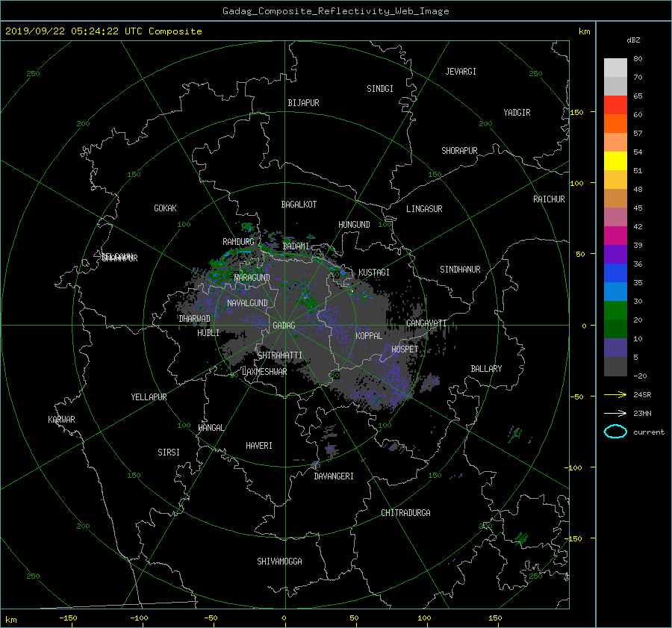Viewport: 672px width, 628px height.
Task: Click the KUSTAGI city label
Action: click(374, 273)
